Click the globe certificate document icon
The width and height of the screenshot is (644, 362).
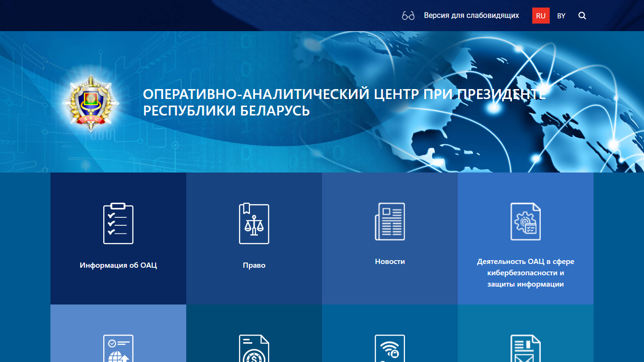coord(118,348)
